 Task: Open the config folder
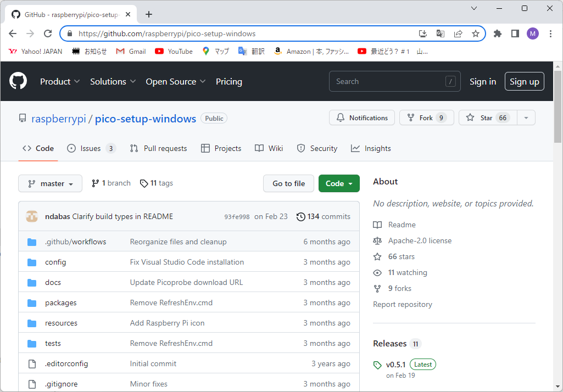point(55,262)
